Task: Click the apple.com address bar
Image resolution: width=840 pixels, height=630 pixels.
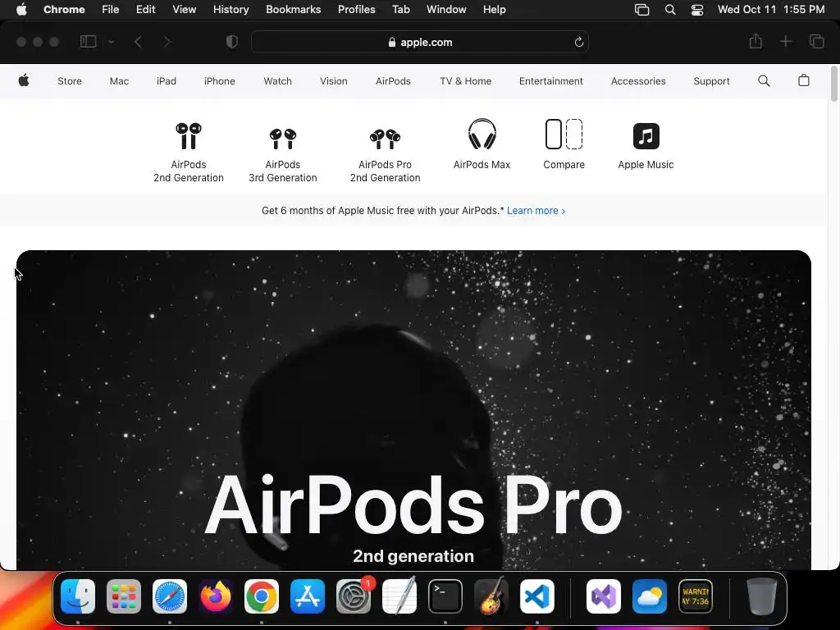Action: point(420,42)
